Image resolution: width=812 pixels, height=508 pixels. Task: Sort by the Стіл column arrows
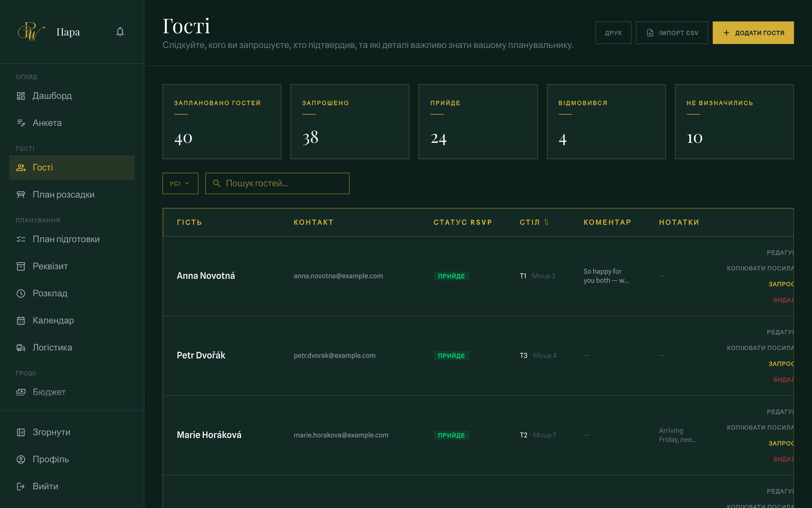coord(546,222)
